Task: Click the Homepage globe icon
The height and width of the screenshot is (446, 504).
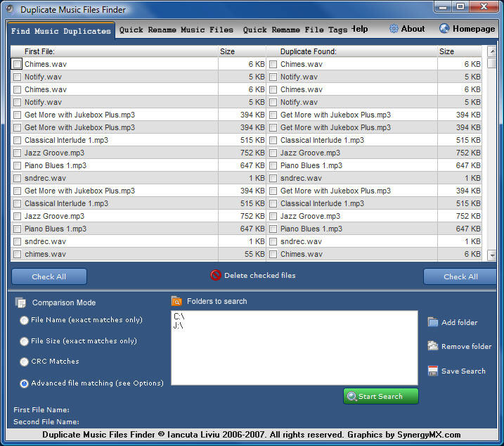Action: [x=444, y=28]
